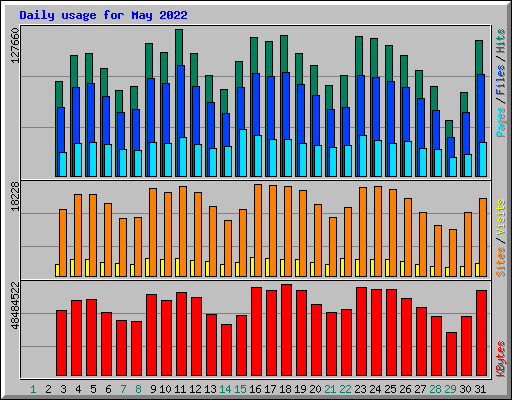Click the "48484522" KBytes axis value
This screenshot has height=400, width=512.
15,305
